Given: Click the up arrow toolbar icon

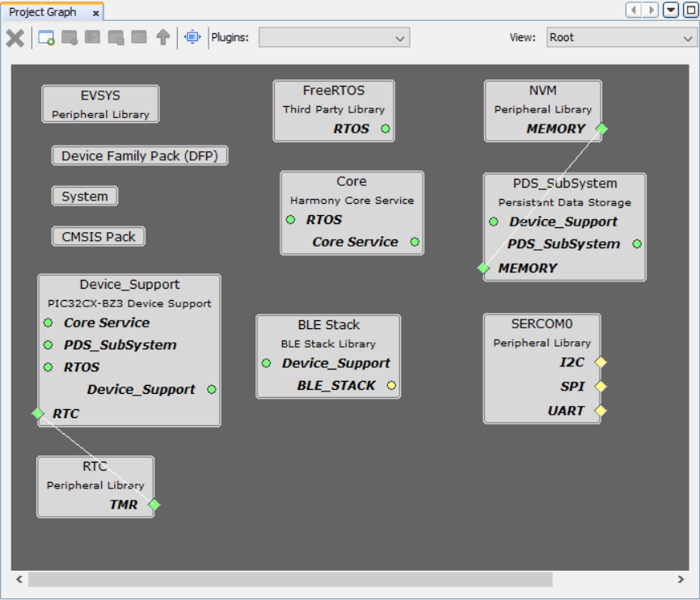Looking at the screenshot, I should click(163, 38).
